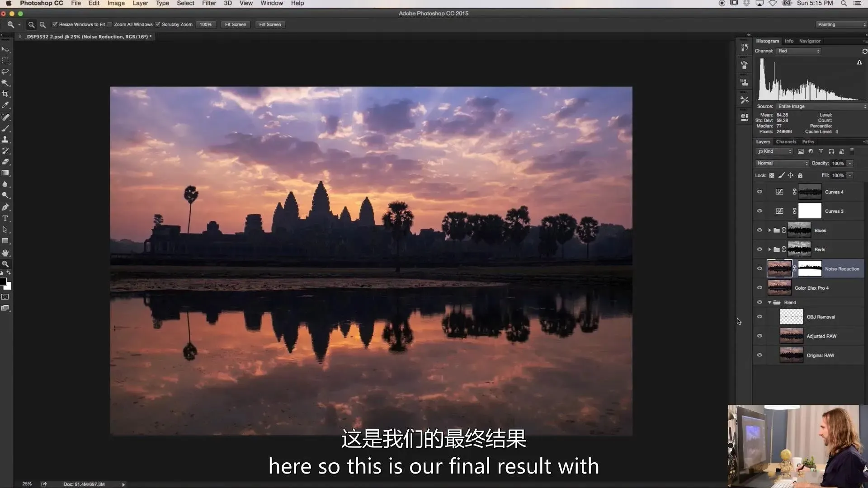868x488 pixels.
Task: Select the Eyedropper tool
Action: click(x=5, y=105)
